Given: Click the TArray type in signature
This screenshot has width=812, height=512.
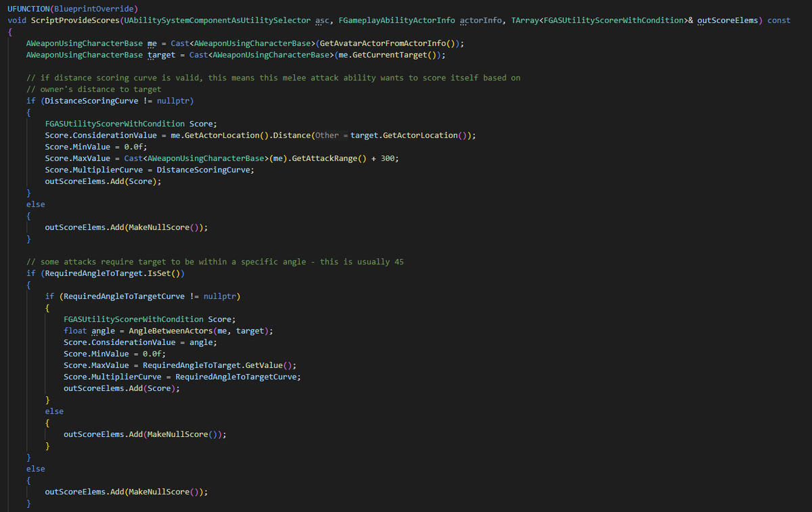Looking at the screenshot, I should [x=525, y=20].
